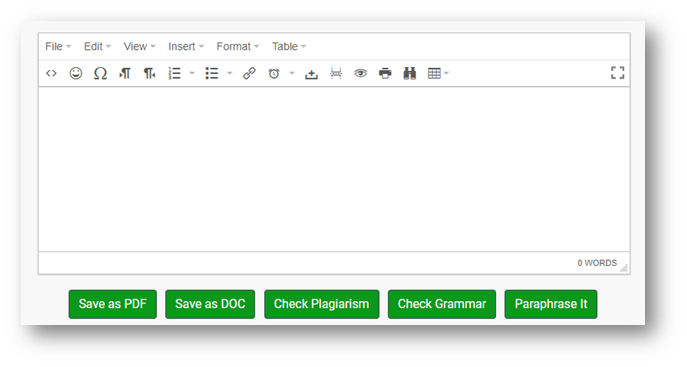This screenshot has width=687, height=367.
Task: Insert a link with the chain icon
Action: point(249,73)
